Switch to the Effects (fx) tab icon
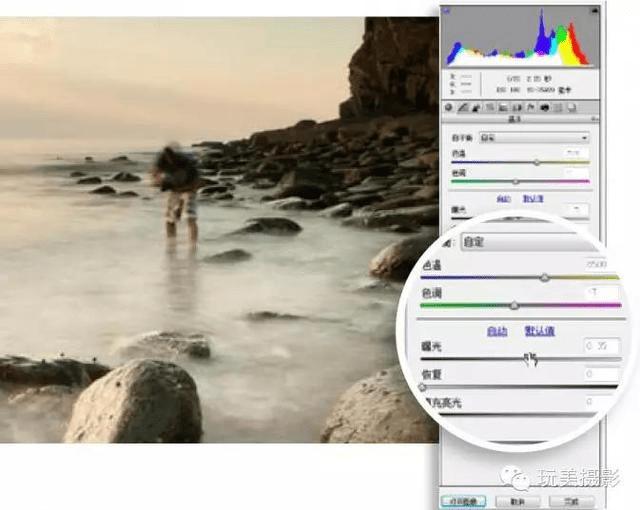The height and width of the screenshot is (510, 640). (x=530, y=108)
